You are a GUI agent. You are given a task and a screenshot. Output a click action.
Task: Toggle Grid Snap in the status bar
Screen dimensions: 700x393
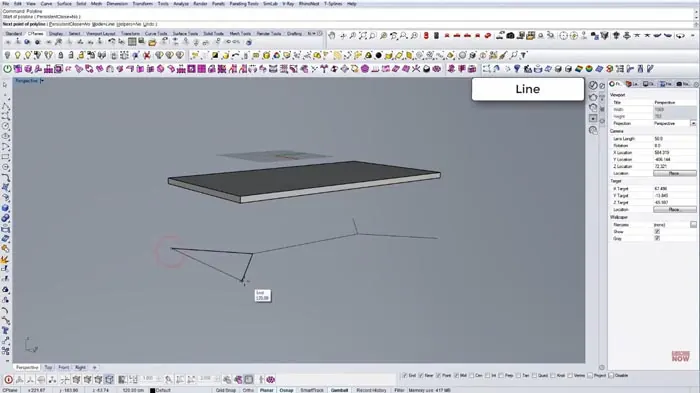pyautogui.click(x=225, y=390)
